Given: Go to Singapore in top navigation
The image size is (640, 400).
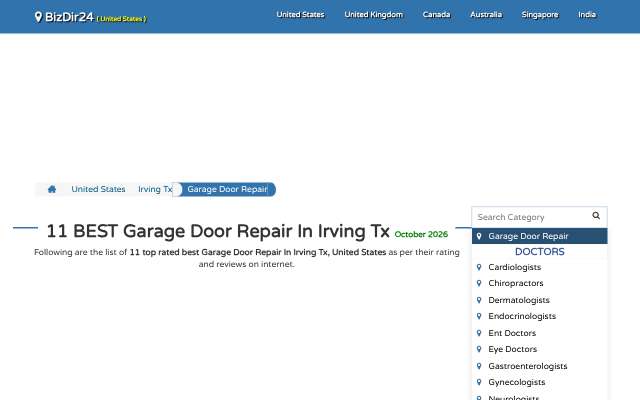Looking at the screenshot, I should 540,15.
